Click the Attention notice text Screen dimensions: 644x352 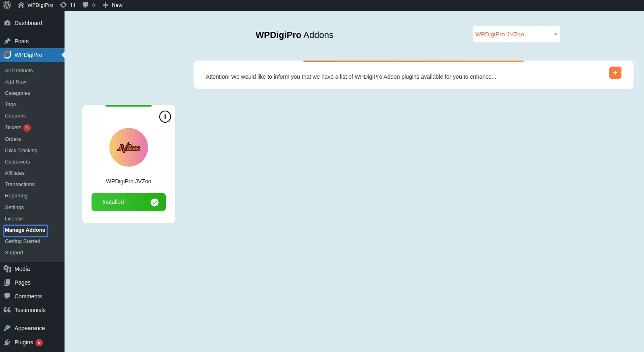[351, 77]
